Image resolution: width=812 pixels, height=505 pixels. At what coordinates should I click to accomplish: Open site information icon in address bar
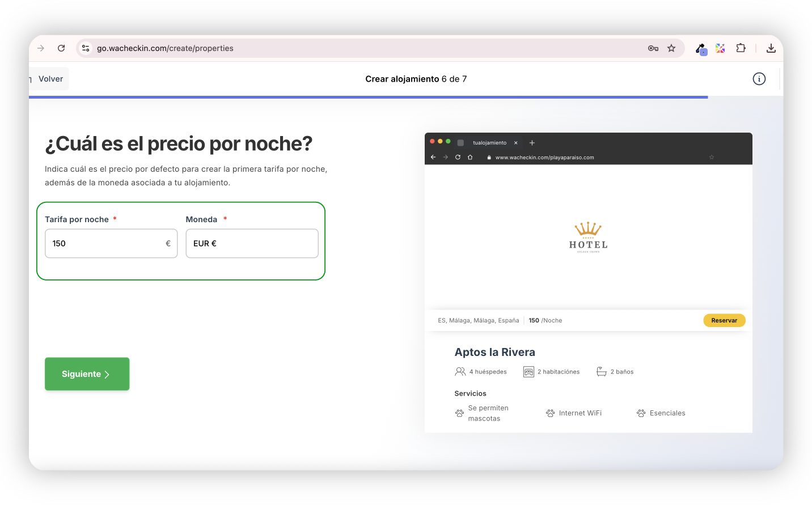[86, 48]
